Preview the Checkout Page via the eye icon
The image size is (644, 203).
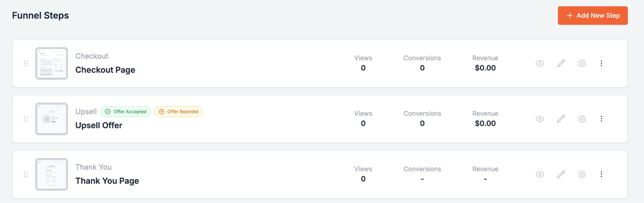[x=539, y=63]
